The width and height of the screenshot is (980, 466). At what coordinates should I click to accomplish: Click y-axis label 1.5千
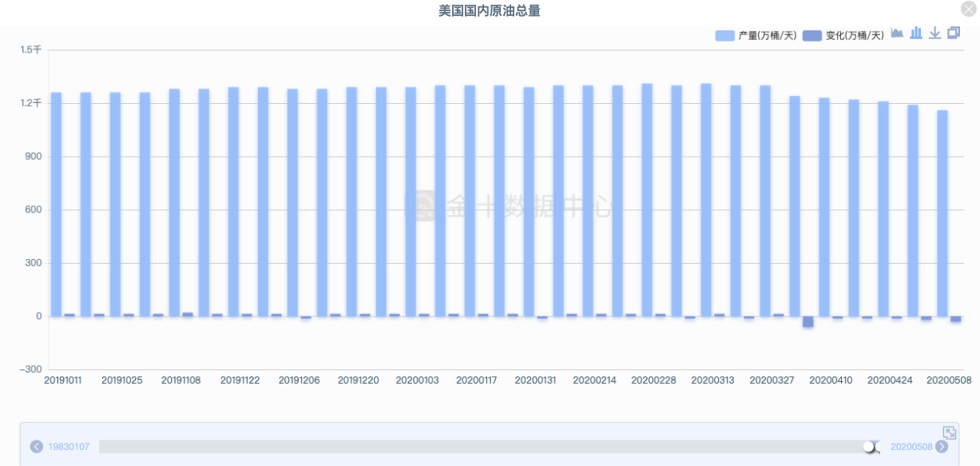coord(31,50)
